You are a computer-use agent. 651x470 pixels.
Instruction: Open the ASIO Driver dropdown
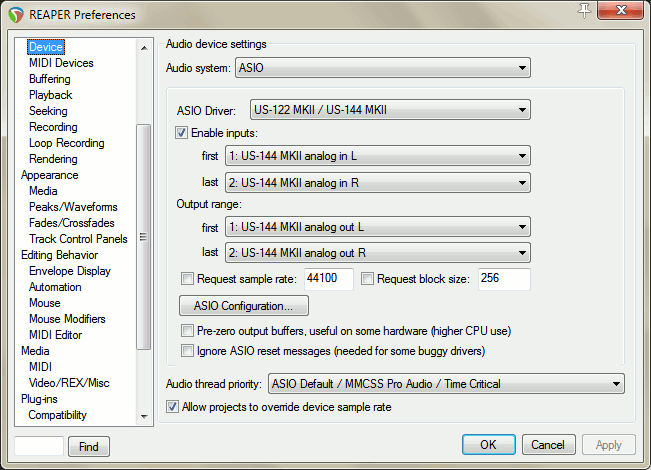390,110
